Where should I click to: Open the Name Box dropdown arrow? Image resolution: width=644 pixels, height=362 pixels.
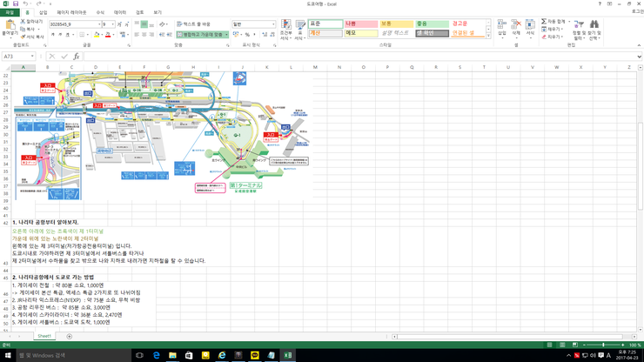click(32, 57)
